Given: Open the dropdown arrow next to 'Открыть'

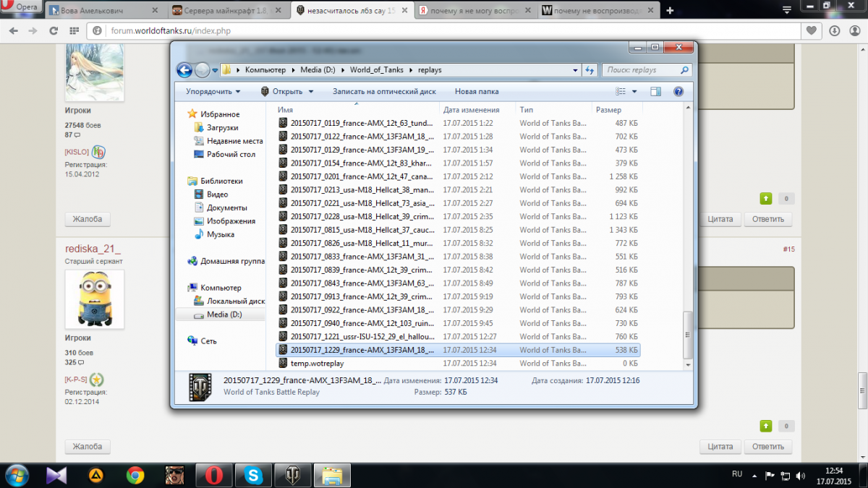Looking at the screenshot, I should click(x=311, y=92).
